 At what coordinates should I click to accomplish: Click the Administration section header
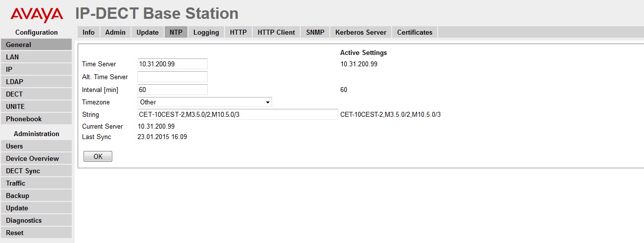pos(37,134)
